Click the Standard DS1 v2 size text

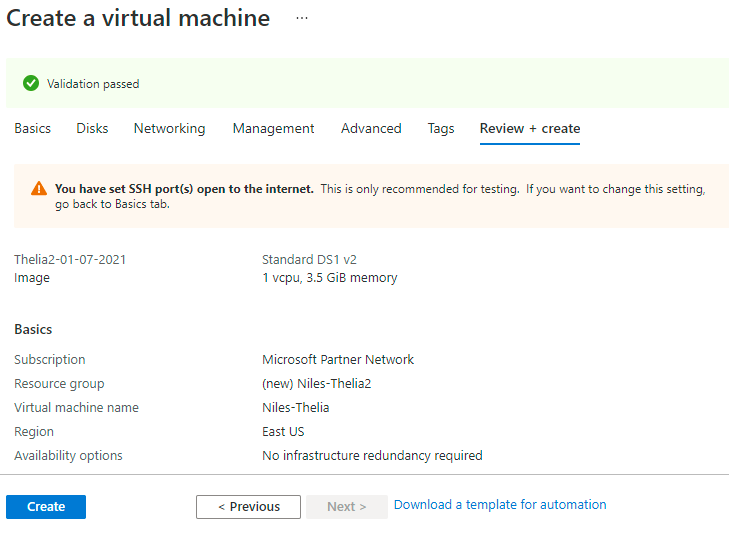[x=310, y=260]
